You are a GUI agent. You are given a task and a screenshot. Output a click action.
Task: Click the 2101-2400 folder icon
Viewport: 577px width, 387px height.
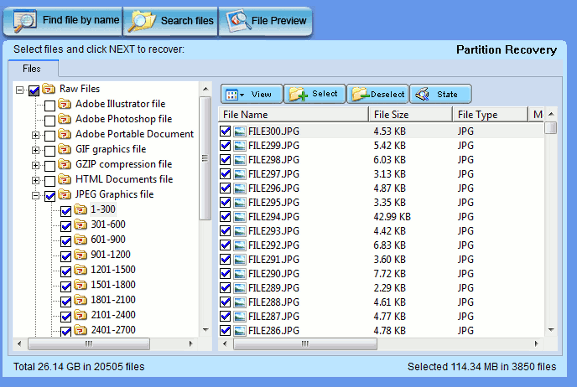click(81, 315)
